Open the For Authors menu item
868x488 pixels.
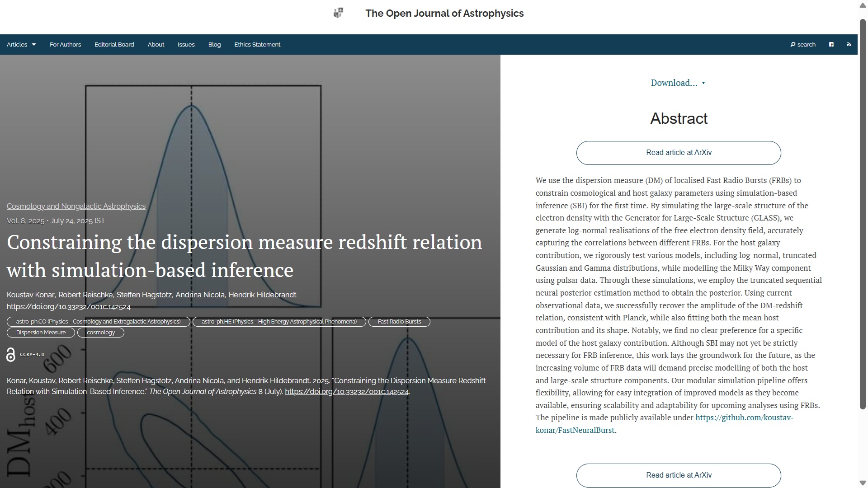[x=65, y=44]
